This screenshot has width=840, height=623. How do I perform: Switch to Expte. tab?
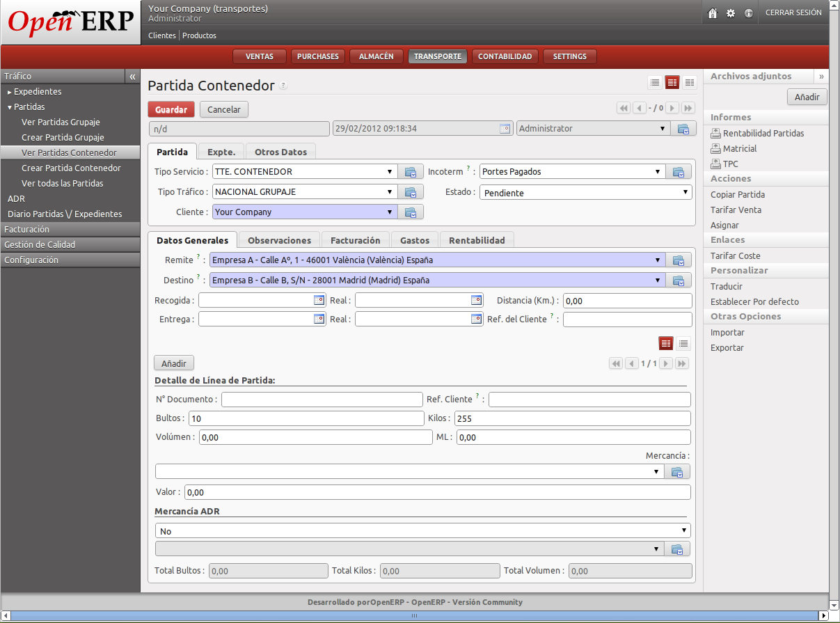(221, 152)
